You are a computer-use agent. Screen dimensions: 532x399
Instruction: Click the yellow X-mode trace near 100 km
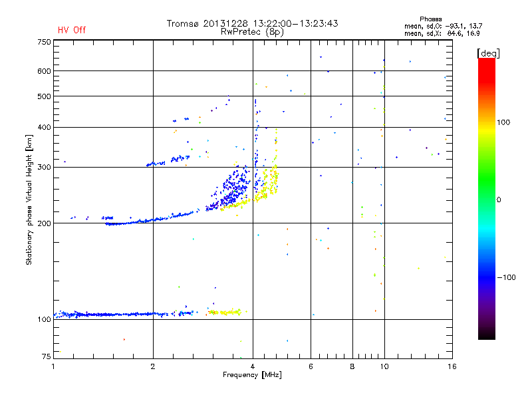[x=225, y=312]
